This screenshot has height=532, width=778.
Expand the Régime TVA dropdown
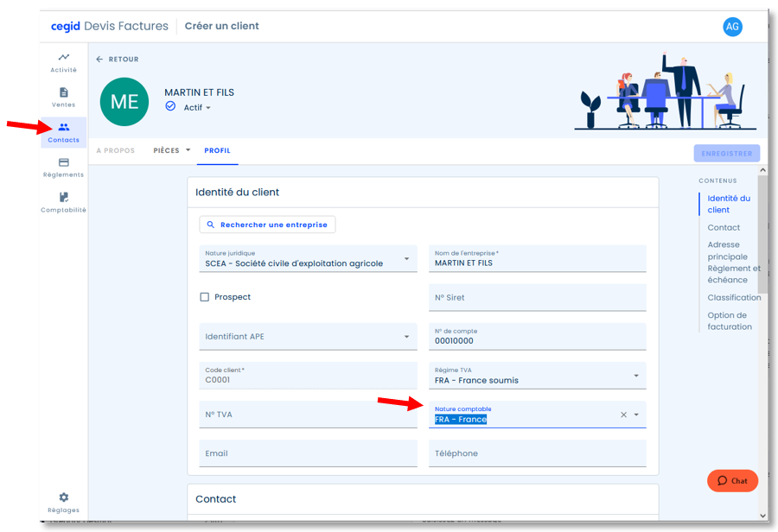636,376
